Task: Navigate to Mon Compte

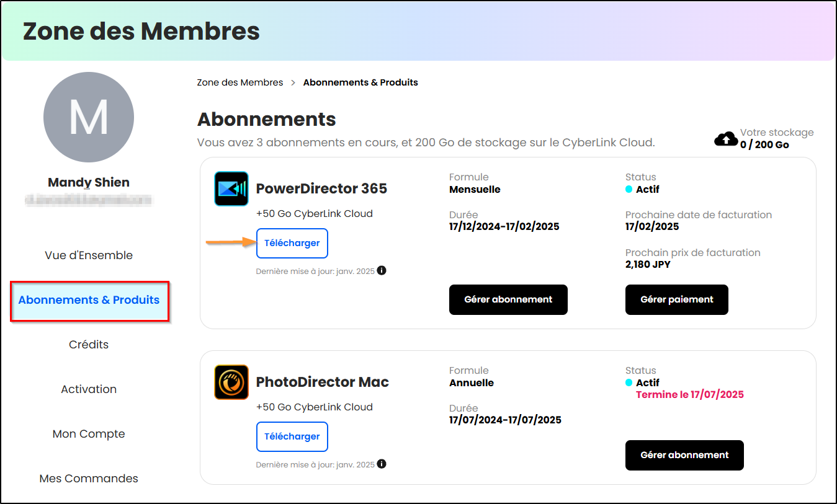Action: [89, 434]
